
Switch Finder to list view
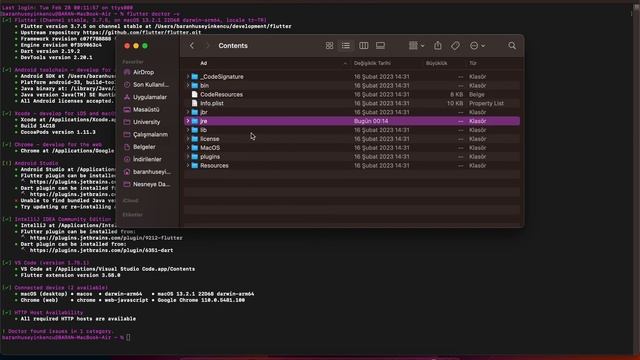pos(346,46)
